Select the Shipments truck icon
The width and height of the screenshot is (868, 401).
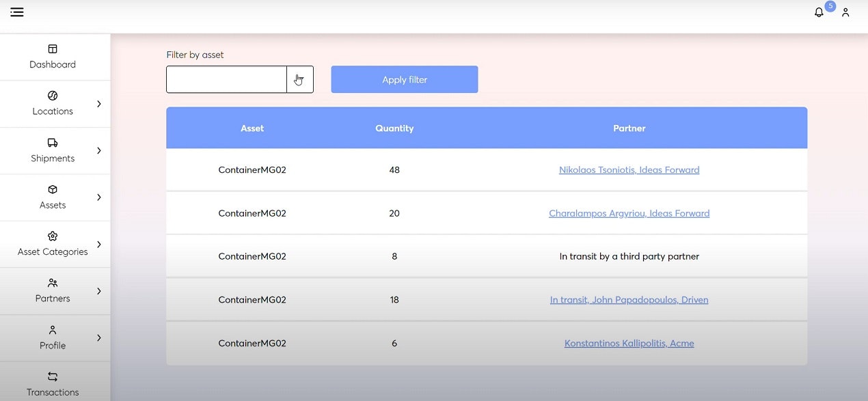[53, 143]
